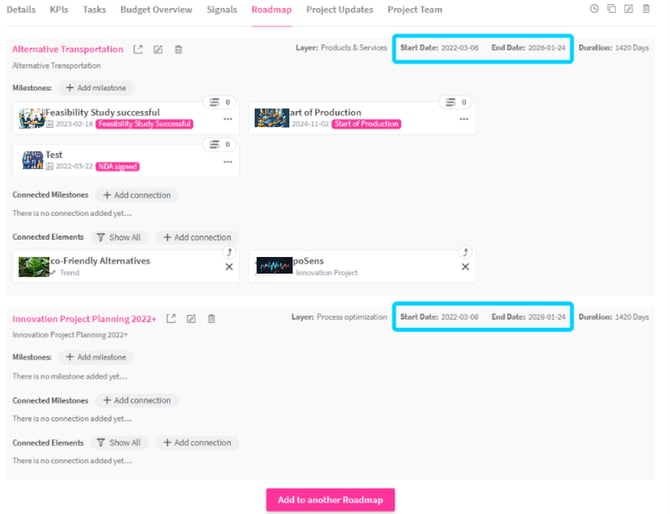The height and width of the screenshot is (514, 670).
Task: Open task list of Test milestone
Action: pos(220,144)
